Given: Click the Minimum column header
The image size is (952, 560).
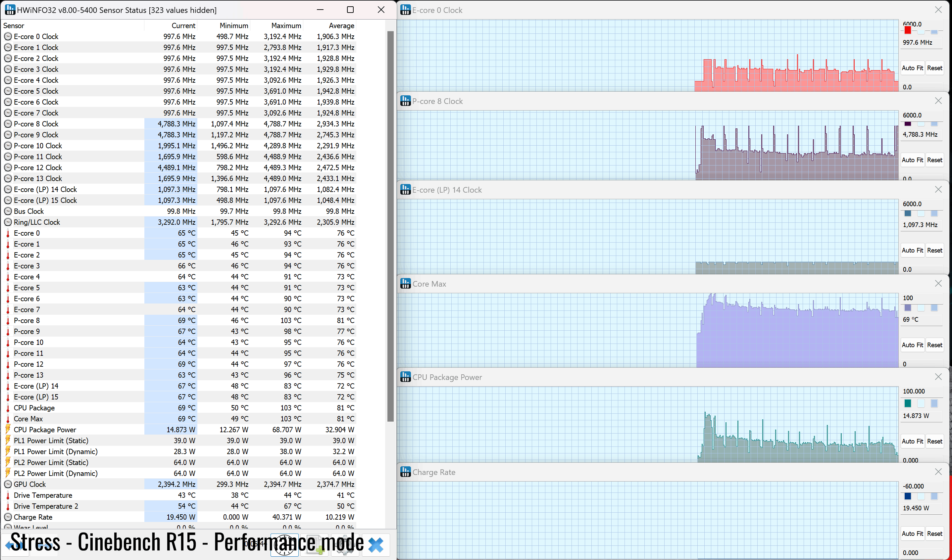Looking at the screenshot, I should pyautogui.click(x=223, y=25).
